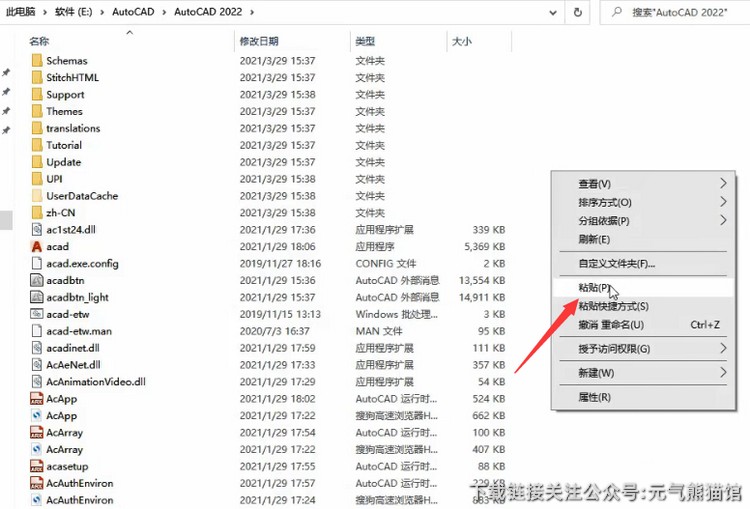Viewport: 750px width, 509px height.
Task: Click the acasetup application icon
Action: (x=36, y=466)
